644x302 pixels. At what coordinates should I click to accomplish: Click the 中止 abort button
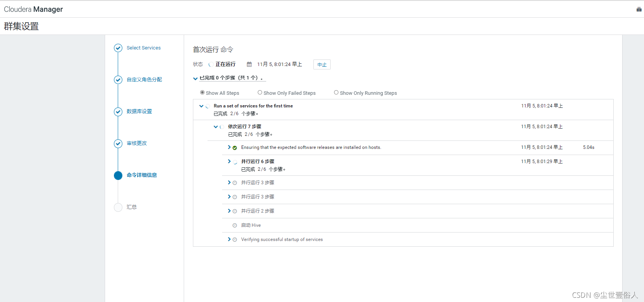point(322,64)
